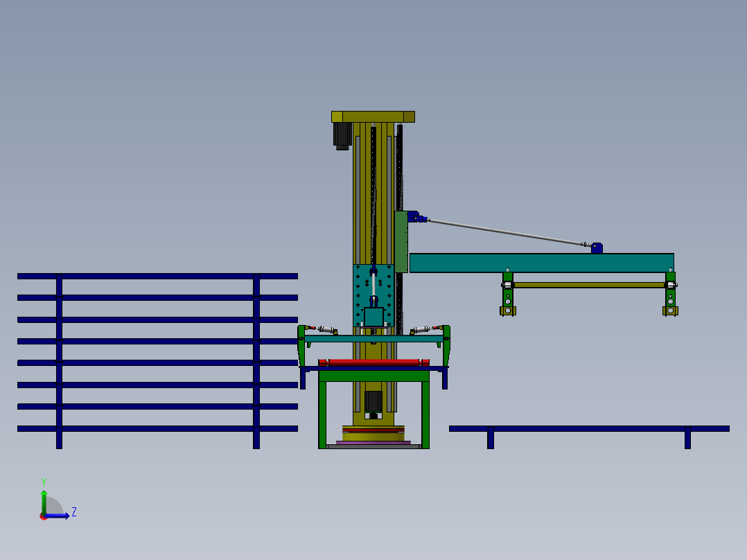
Task: Pick the diagonal gray support rod
Action: click(x=505, y=232)
